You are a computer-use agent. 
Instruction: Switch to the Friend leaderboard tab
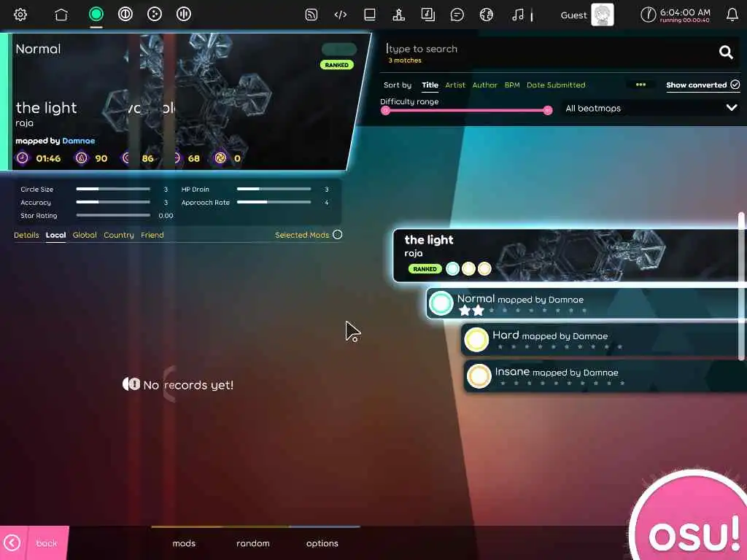pyautogui.click(x=152, y=235)
